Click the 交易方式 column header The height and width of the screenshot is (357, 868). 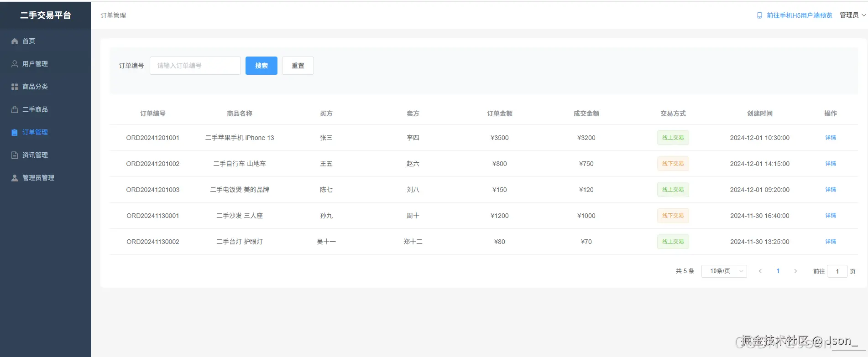(673, 114)
